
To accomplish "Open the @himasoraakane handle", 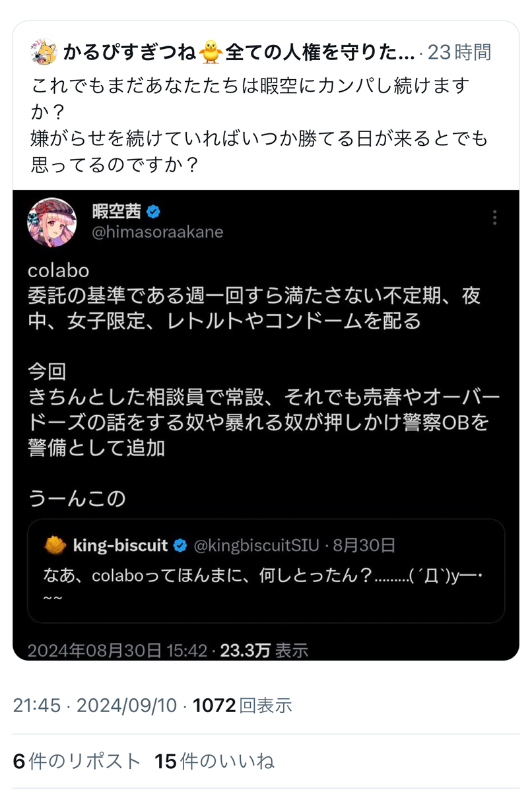I will click(x=157, y=232).
